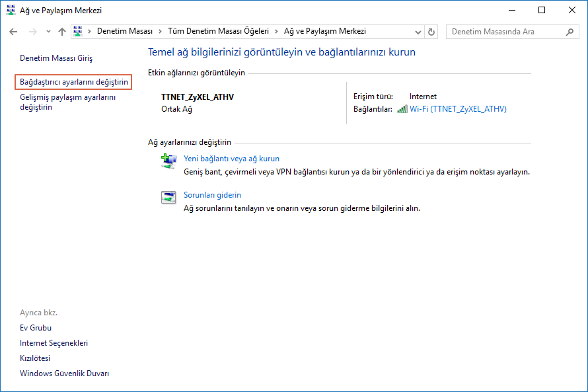
Task: Click the back navigation arrow
Action: (13, 31)
